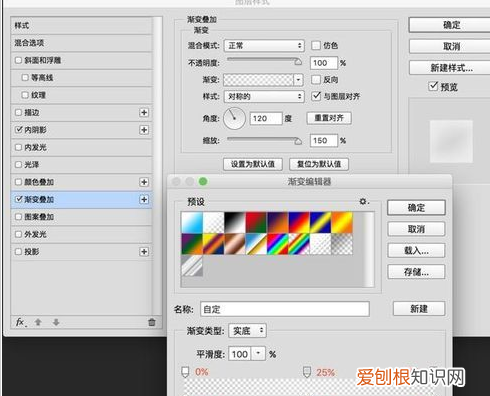Screen dimensions: 490x396
Task: Enable the 描边 checkbox
Action: coord(18,112)
